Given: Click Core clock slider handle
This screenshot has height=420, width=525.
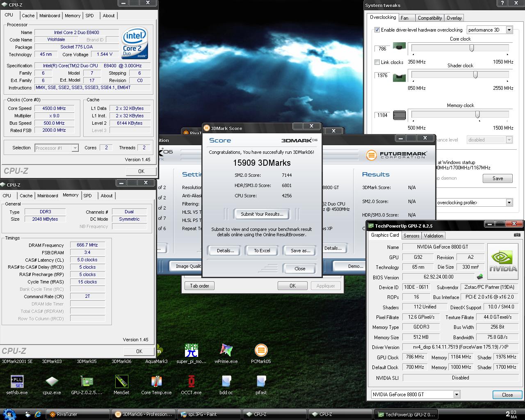Looking at the screenshot, I should pyautogui.click(x=472, y=48).
